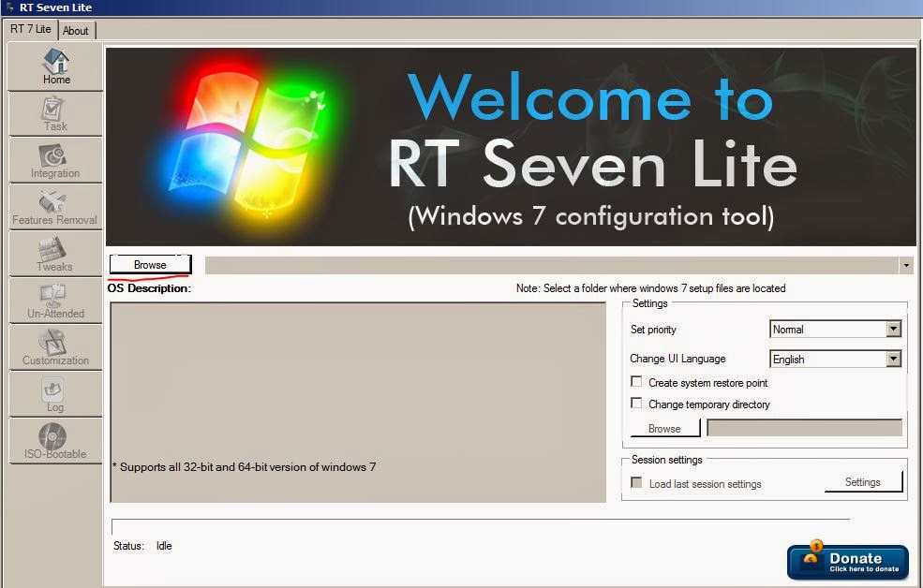Click the status progress bar
The width and height of the screenshot is (923, 588).
[x=481, y=526]
